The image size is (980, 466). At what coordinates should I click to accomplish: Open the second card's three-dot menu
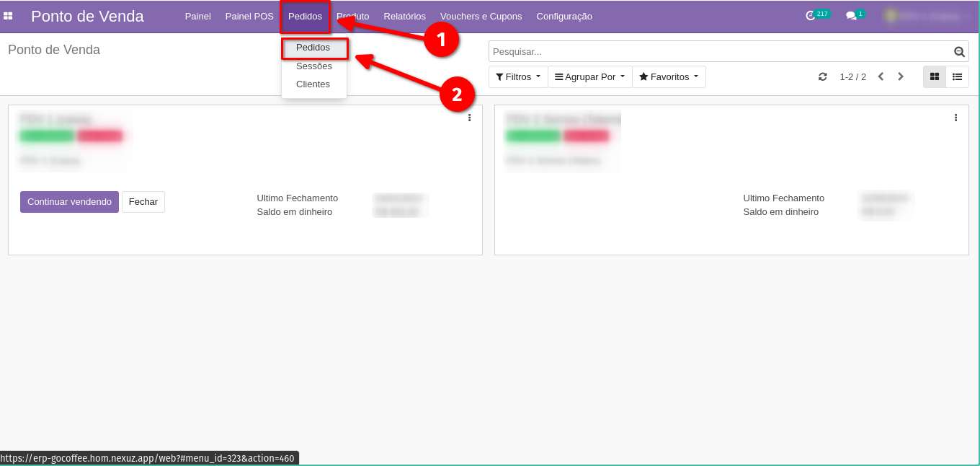(x=955, y=118)
